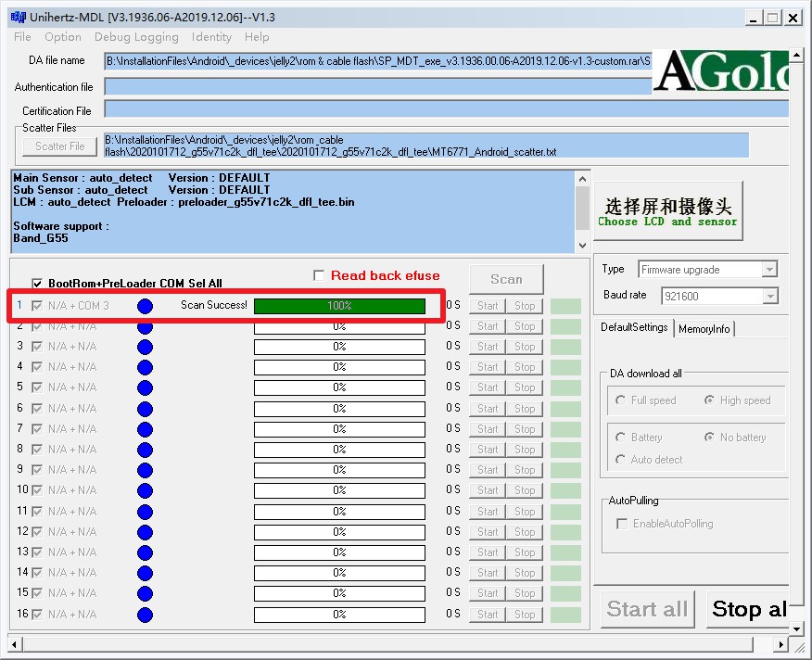
Task: Open the Debug Logging menu
Action: tap(136, 37)
